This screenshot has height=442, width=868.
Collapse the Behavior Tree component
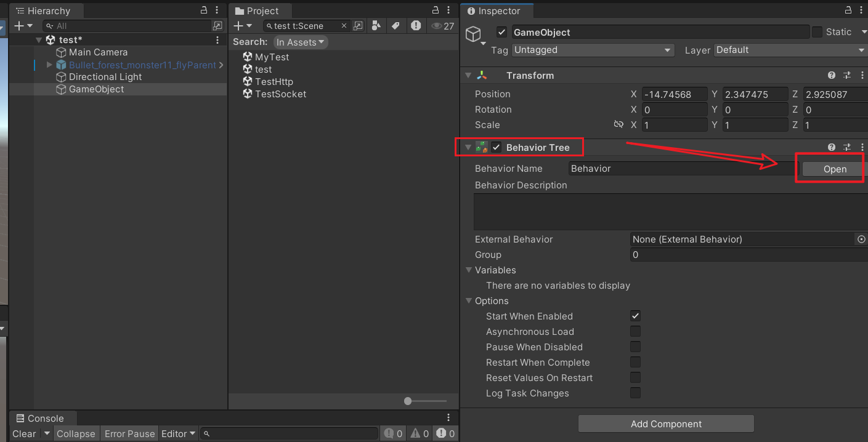click(x=468, y=148)
